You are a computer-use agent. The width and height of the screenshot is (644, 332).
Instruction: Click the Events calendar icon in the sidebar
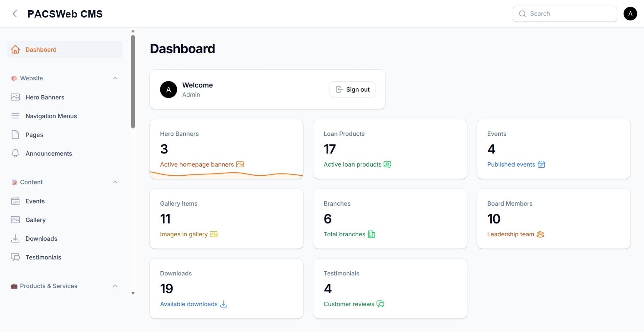[15, 201]
